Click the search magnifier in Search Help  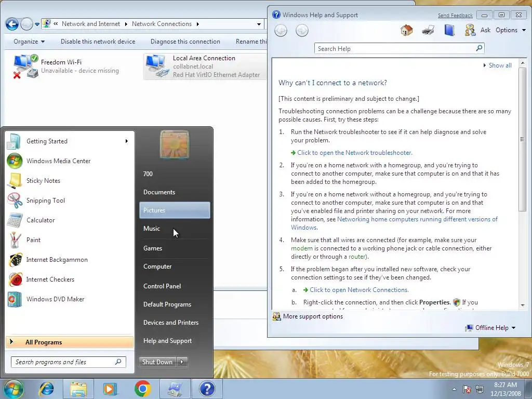[478, 48]
